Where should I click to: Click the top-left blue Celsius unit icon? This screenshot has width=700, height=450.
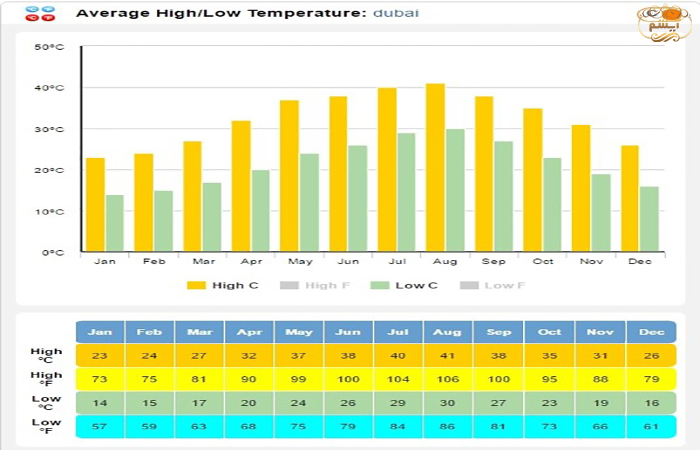[x=32, y=10]
